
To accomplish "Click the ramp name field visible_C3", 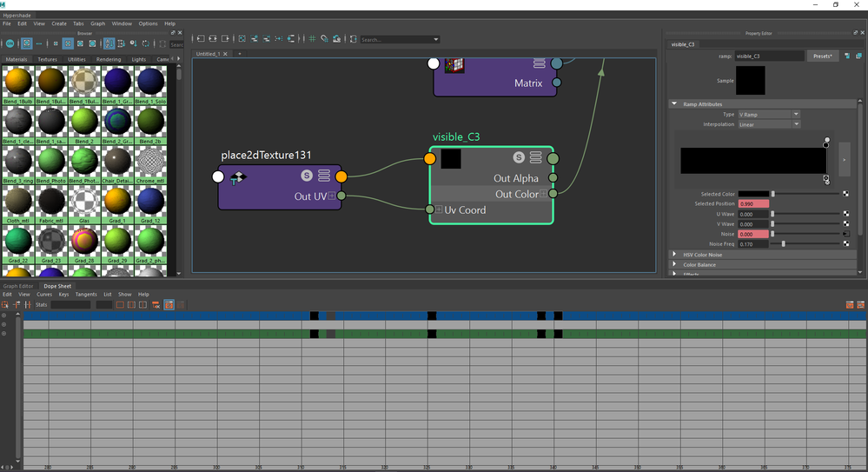I will click(770, 56).
